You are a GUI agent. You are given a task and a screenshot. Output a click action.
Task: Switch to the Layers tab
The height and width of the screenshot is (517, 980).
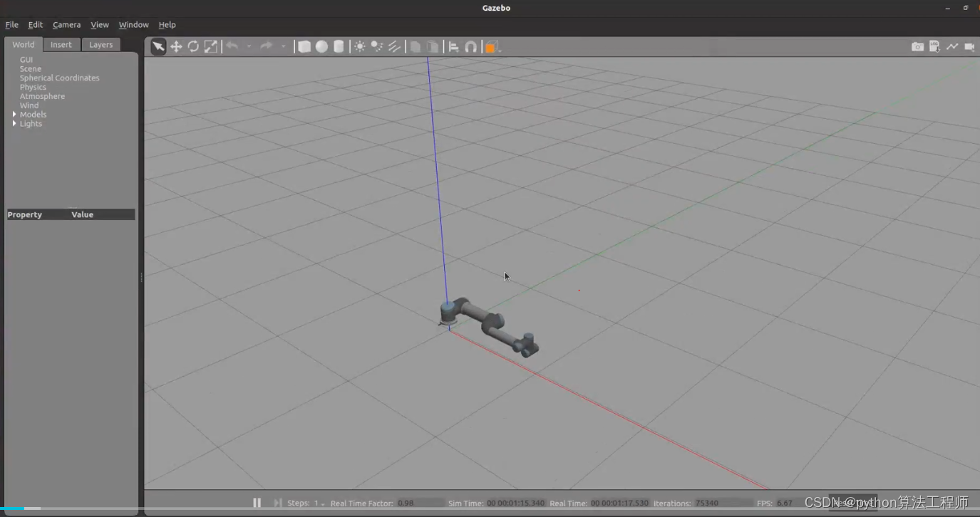click(100, 44)
